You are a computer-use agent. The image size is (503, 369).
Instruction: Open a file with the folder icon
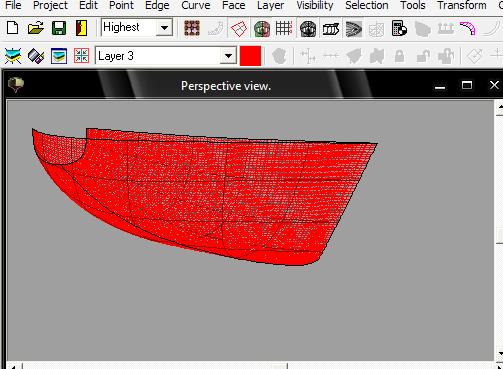[x=36, y=28]
